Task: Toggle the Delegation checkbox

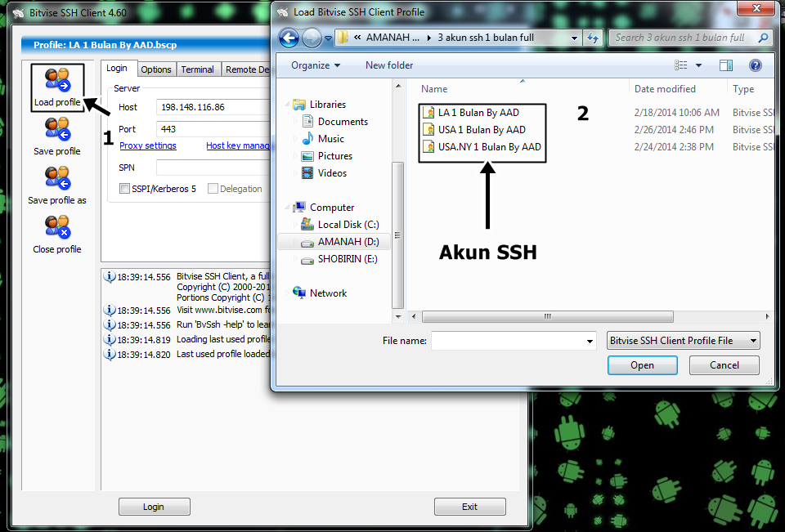Action: (x=213, y=189)
